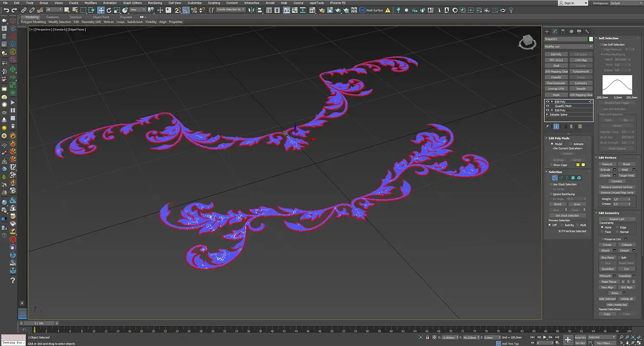Viewport: 644px width, 346px height.
Task: Switch to the Freeform ribbon tab
Action: pos(52,17)
